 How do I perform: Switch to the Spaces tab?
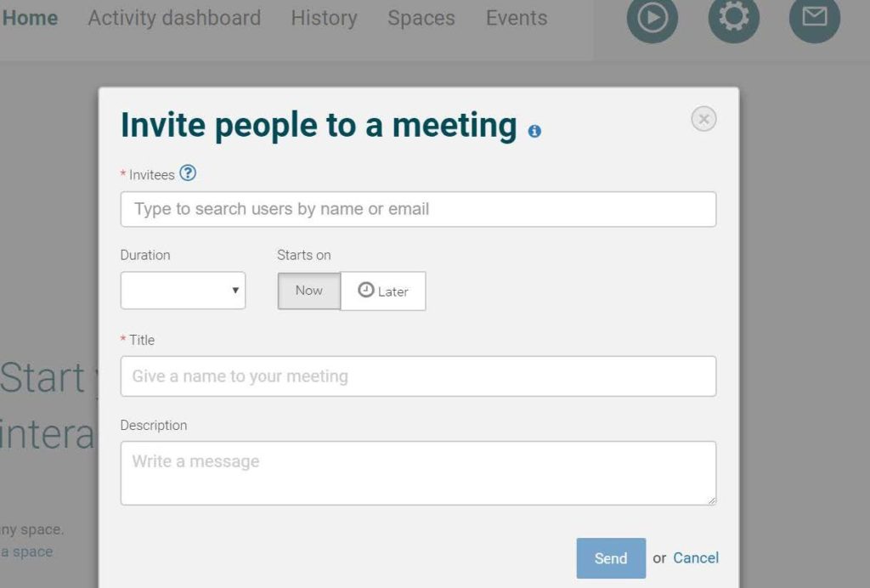tap(421, 18)
